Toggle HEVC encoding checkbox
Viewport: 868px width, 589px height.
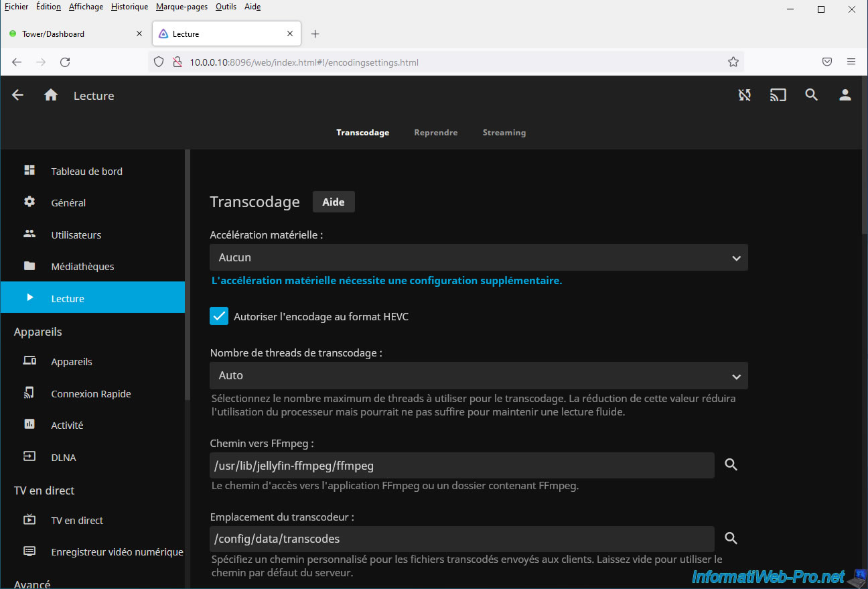pos(219,316)
